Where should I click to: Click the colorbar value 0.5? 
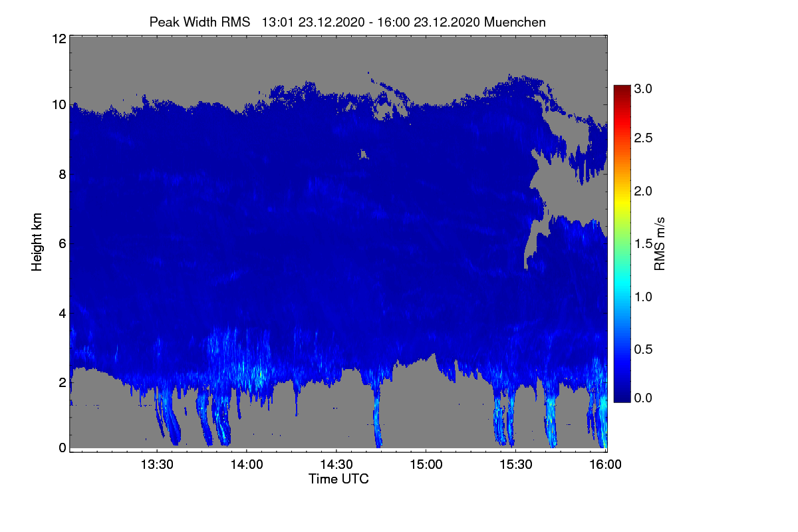(643, 349)
